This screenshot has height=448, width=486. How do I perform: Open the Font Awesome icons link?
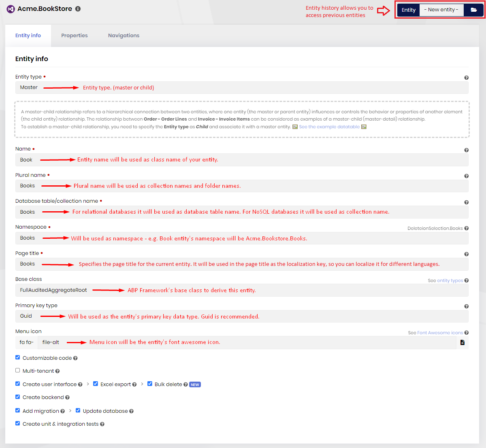point(440,333)
